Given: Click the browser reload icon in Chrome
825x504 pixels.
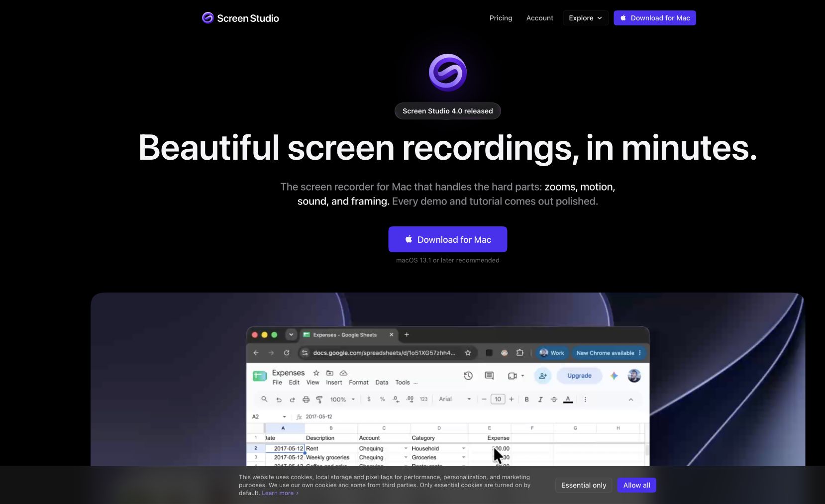Looking at the screenshot, I should click(287, 353).
